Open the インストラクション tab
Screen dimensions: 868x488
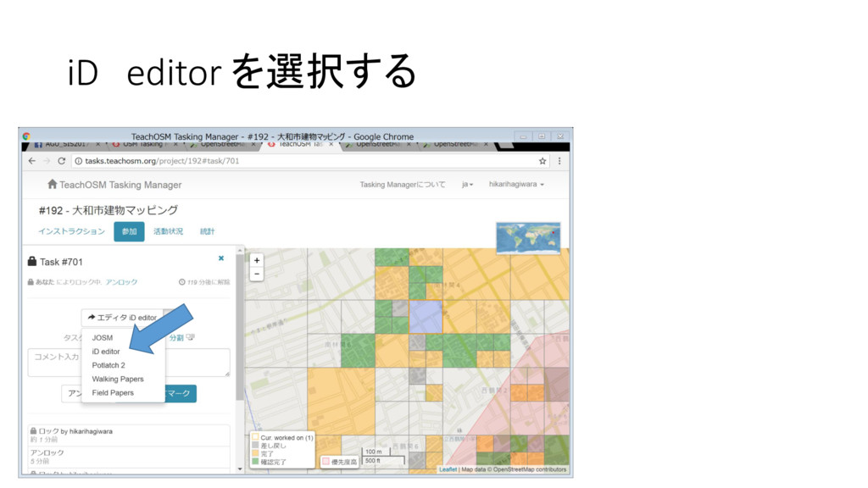(x=71, y=231)
